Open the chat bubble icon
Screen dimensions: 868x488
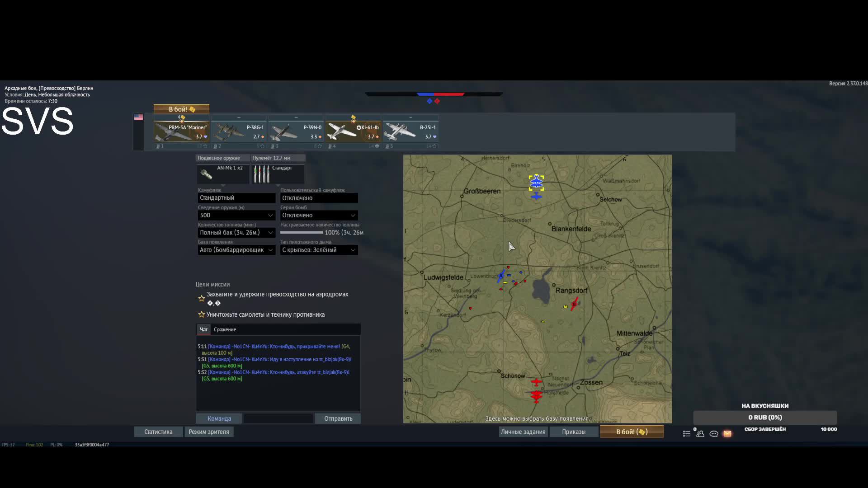[x=714, y=434]
